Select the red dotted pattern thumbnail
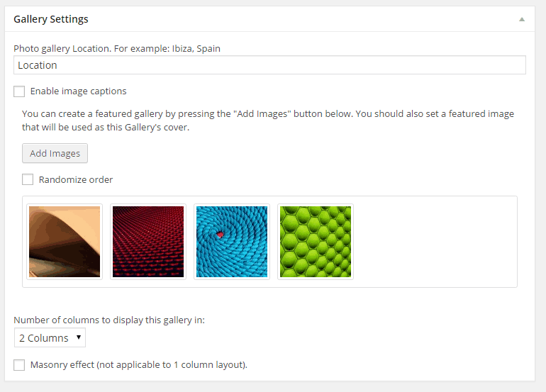Viewport: 546px width, 392px height. point(148,242)
